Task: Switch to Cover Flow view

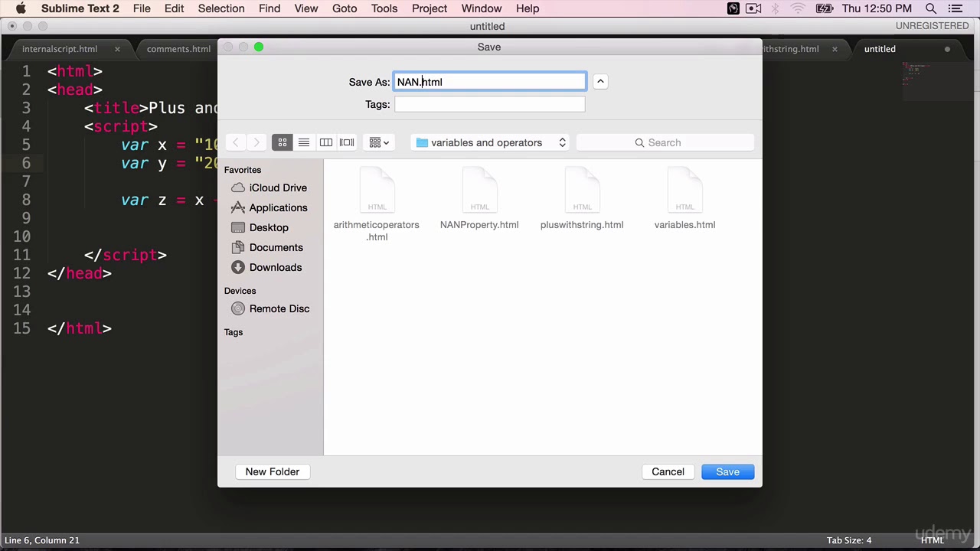Action: [347, 142]
